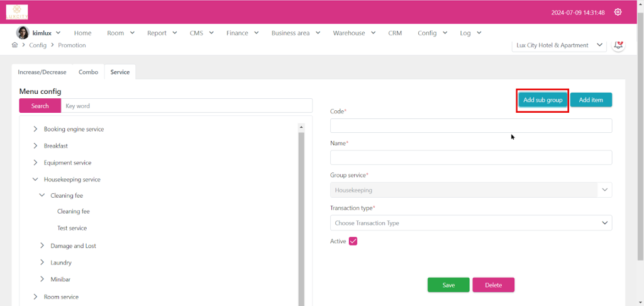Switch to the Combo tab
This screenshot has height=306, width=644.
pos(88,72)
